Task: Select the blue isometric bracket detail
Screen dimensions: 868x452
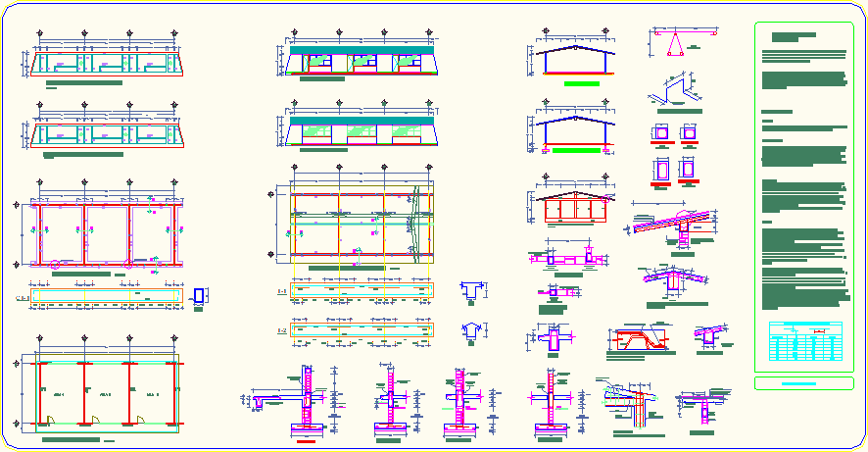Action: coord(673,89)
